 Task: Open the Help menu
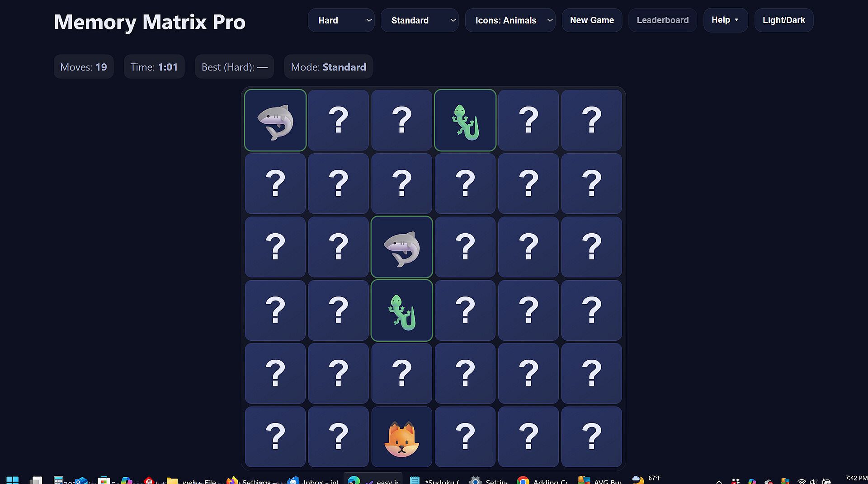point(725,20)
